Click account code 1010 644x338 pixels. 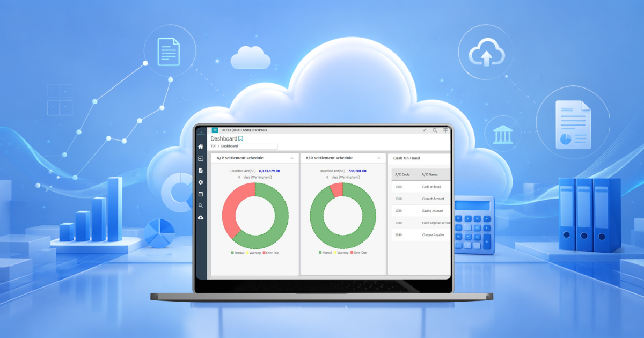click(398, 199)
